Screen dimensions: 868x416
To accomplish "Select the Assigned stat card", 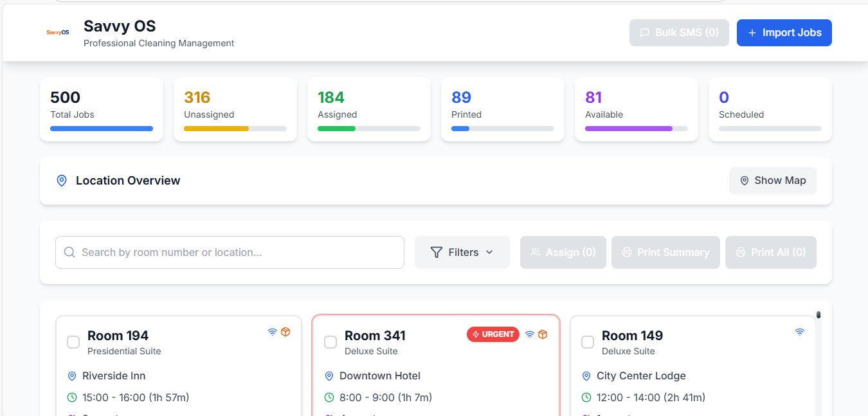I will coord(369,109).
